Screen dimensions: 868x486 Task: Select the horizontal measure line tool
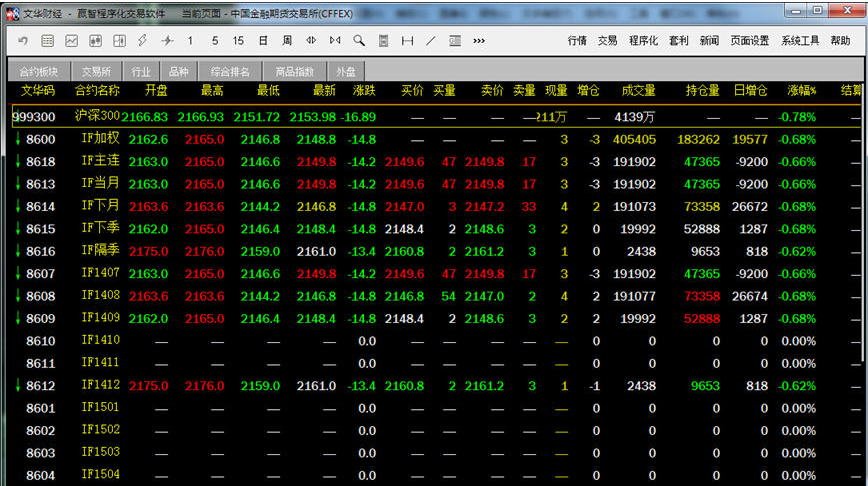(407, 41)
